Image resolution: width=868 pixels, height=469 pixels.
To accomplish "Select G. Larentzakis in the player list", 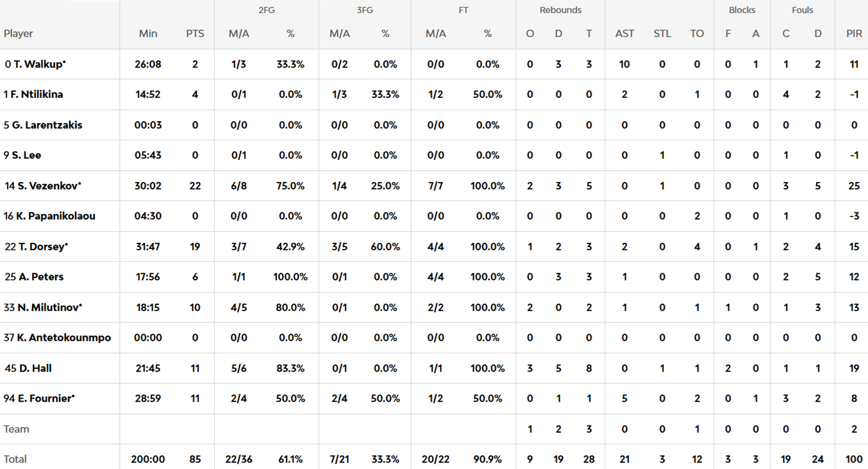I will (47, 125).
